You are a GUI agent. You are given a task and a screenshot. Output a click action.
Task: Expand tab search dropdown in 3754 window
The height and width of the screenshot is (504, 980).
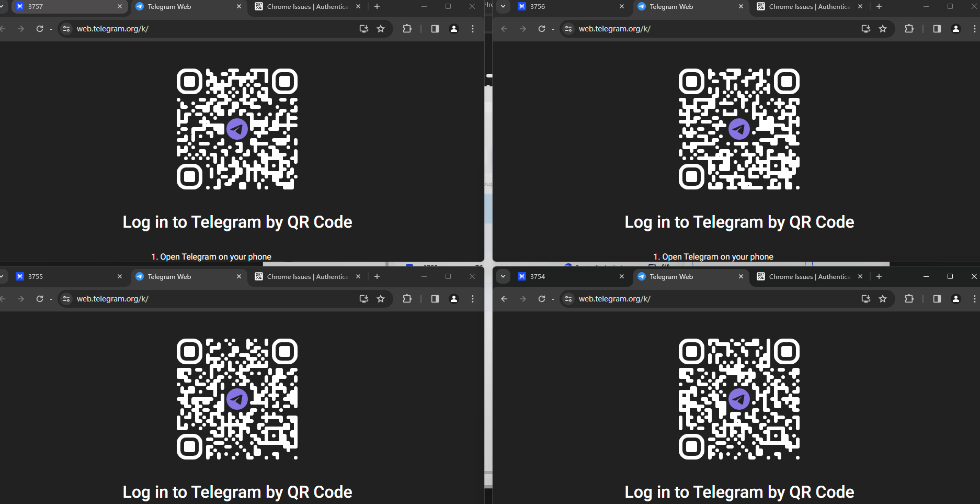click(x=503, y=277)
